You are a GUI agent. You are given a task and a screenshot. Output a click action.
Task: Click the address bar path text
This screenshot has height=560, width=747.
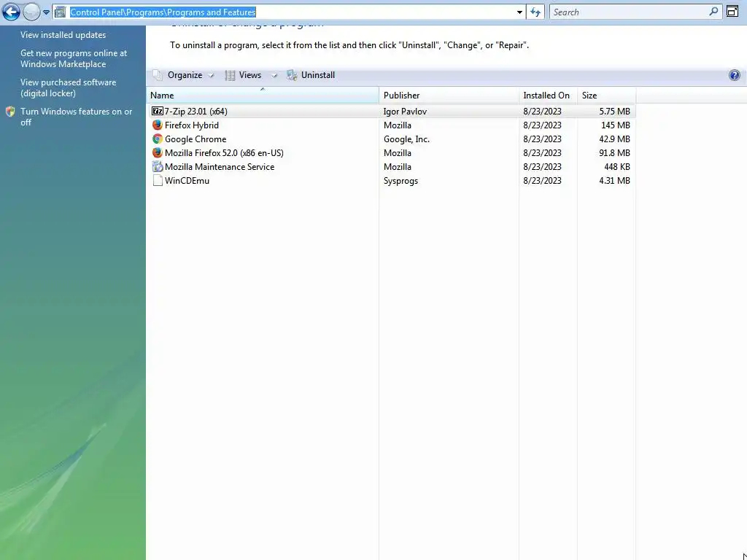tap(163, 12)
